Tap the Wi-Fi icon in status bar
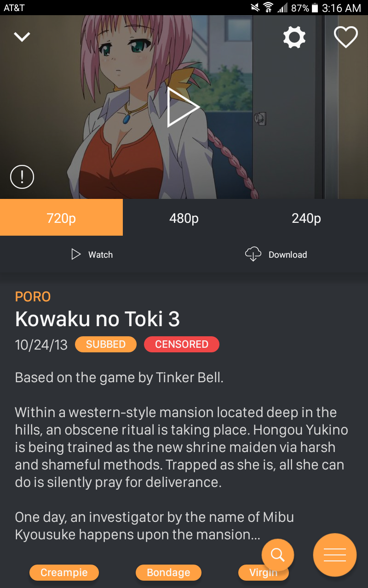Image resolution: width=368 pixels, height=588 pixels. [x=268, y=8]
